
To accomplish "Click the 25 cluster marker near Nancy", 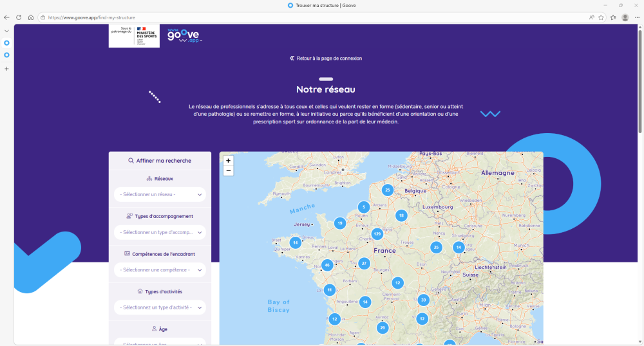I will [x=436, y=247].
